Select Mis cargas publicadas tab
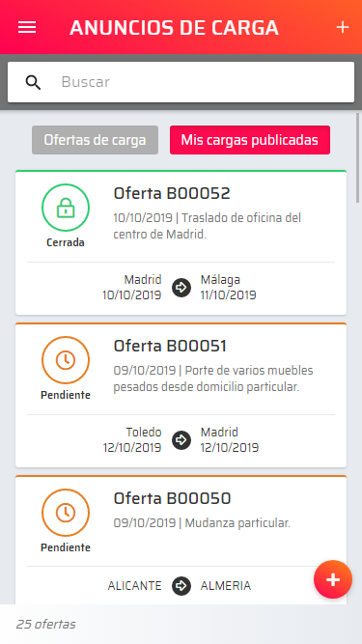This screenshot has height=644, width=362. point(250,140)
